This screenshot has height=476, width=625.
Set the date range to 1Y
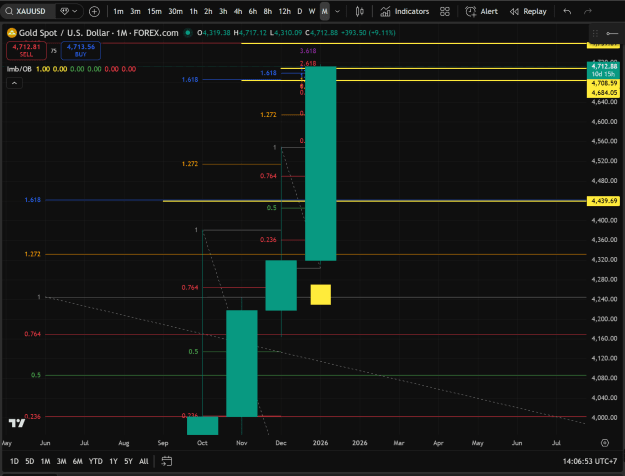pyautogui.click(x=114, y=461)
